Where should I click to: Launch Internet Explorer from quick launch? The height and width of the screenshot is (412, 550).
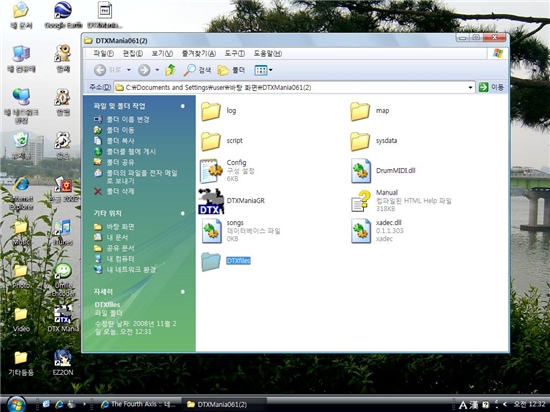[x=59, y=404]
